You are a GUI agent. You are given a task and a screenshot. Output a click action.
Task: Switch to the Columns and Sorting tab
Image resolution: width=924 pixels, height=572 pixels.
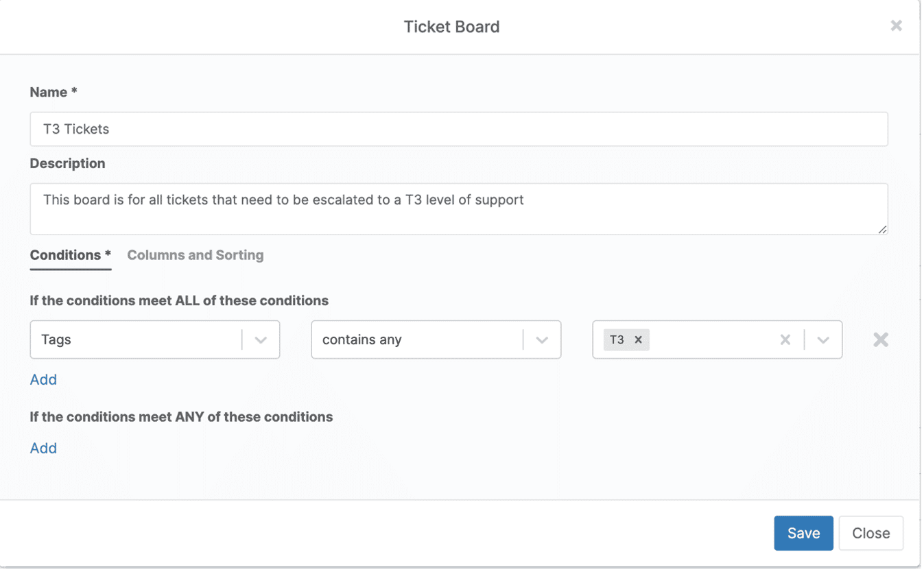pyautogui.click(x=195, y=254)
